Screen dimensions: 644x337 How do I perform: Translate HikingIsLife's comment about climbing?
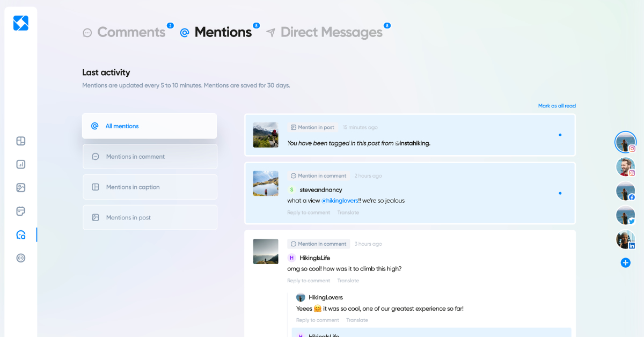point(348,281)
